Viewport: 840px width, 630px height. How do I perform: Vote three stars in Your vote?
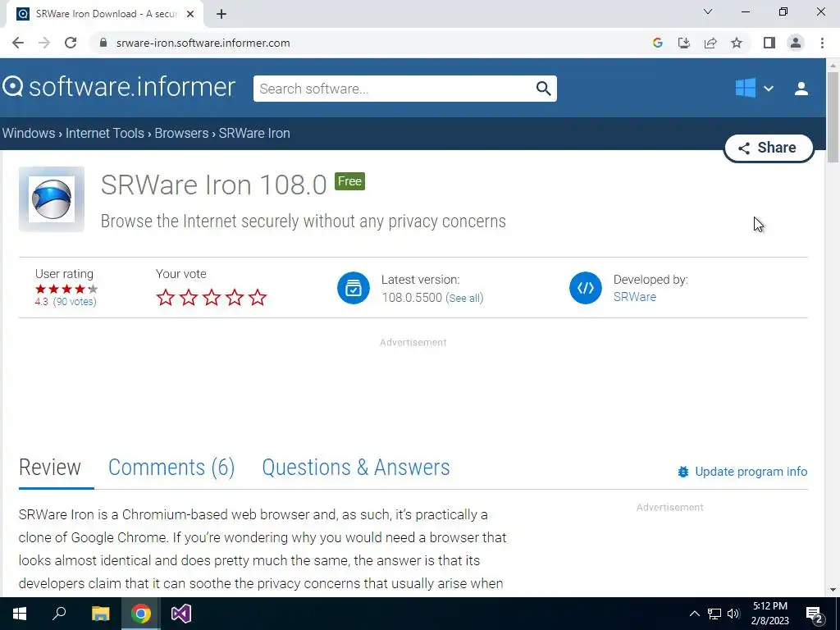pyautogui.click(x=212, y=297)
